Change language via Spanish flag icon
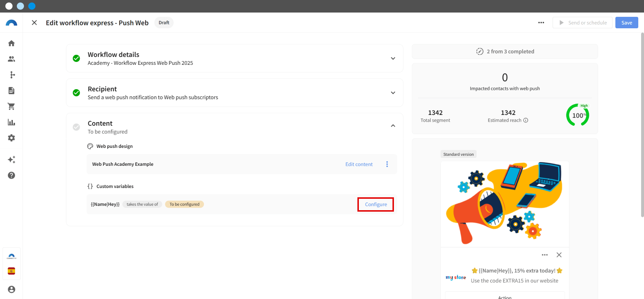 tap(11, 271)
